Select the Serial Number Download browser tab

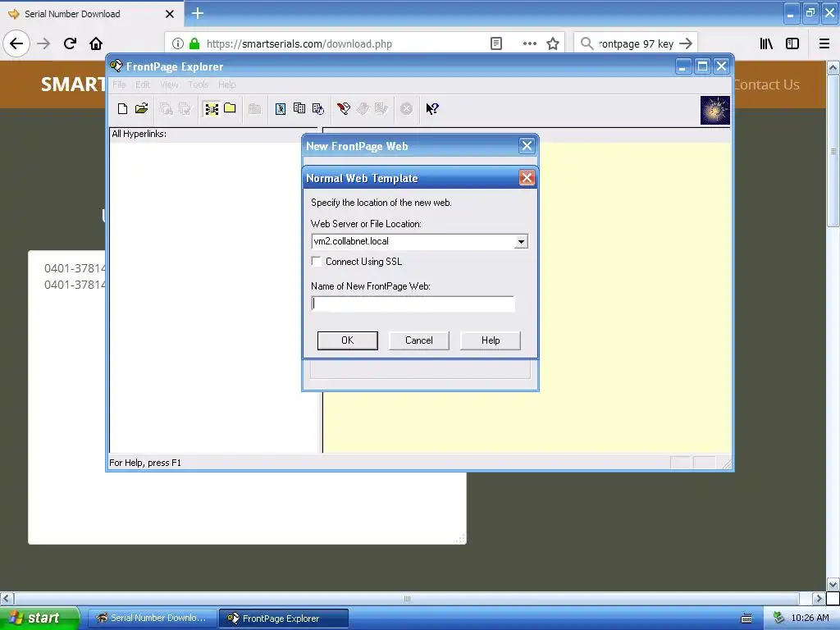(x=91, y=14)
